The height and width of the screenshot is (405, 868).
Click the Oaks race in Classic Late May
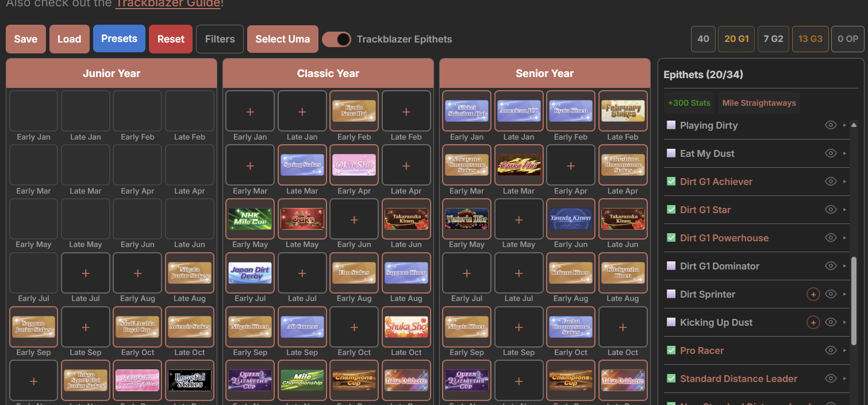point(302,219)
